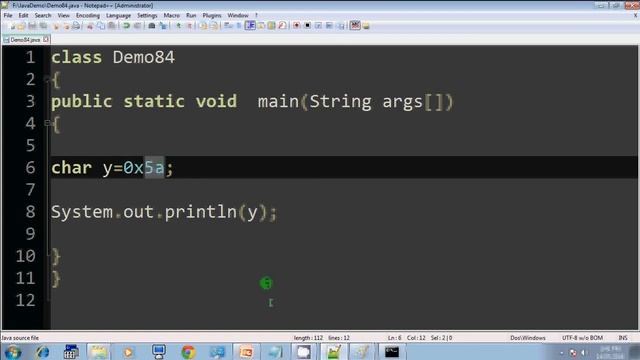This screenshot has width=640, height=360.
Task: Open the Search menu
Action: click(x=43, y=15)
